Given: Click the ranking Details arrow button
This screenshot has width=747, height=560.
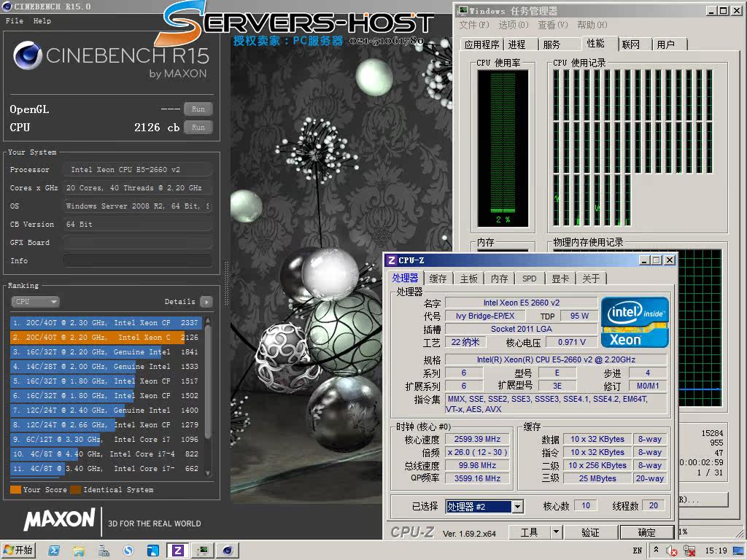Looking at the screenshot, I should click(206, 301).
